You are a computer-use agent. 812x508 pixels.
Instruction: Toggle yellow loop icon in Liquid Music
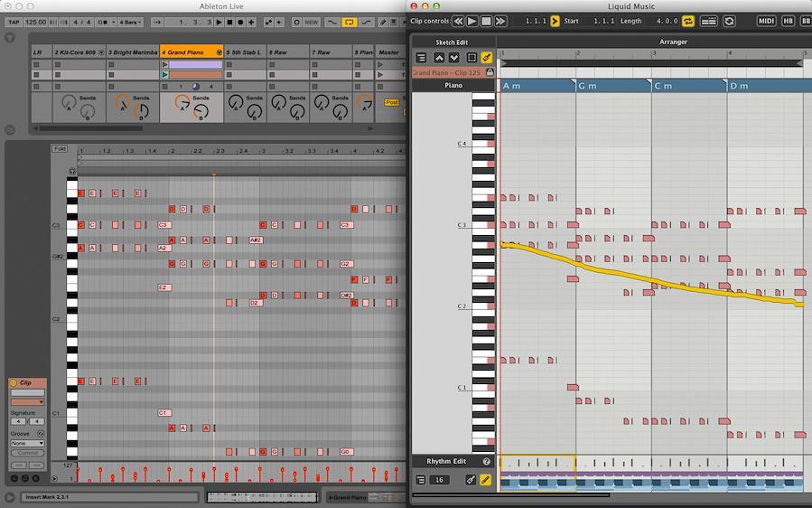687,22
